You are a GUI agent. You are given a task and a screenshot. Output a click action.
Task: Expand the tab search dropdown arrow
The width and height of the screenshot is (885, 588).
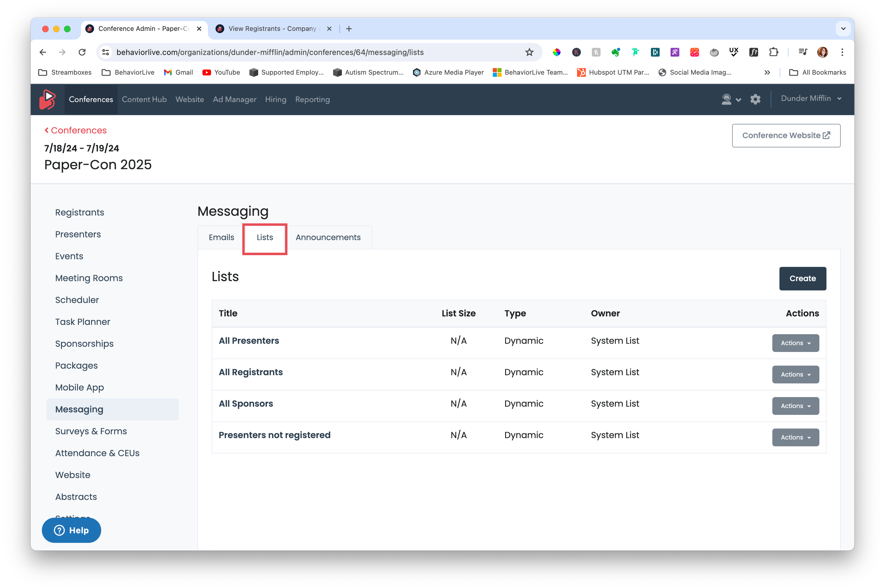[x=843, y=28]
